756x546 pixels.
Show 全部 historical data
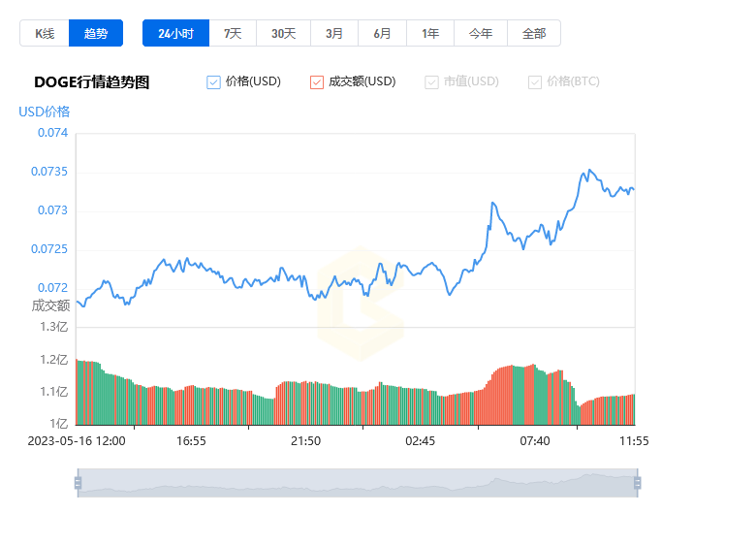534,33
